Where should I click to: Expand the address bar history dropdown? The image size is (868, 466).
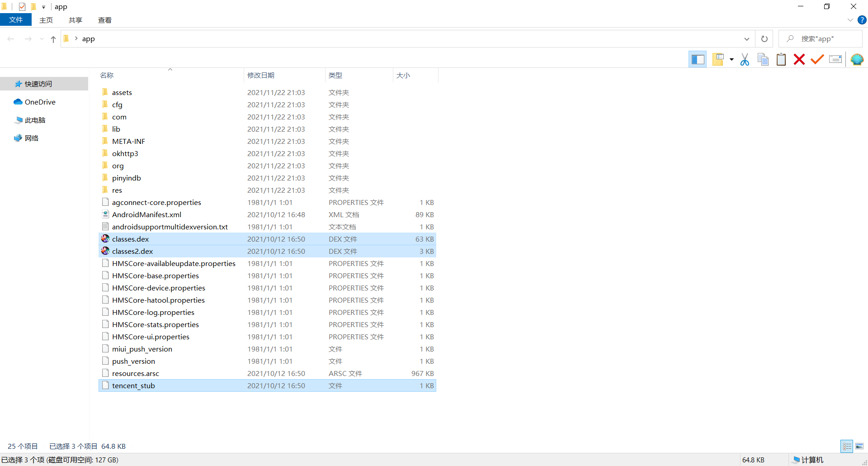click(x=747, y=39)
